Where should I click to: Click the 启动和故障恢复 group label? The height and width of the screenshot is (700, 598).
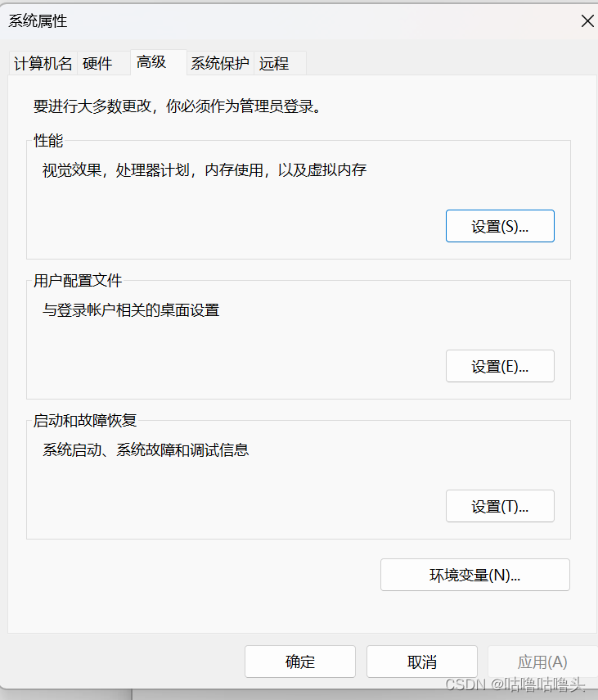click(x=85, y=421)
